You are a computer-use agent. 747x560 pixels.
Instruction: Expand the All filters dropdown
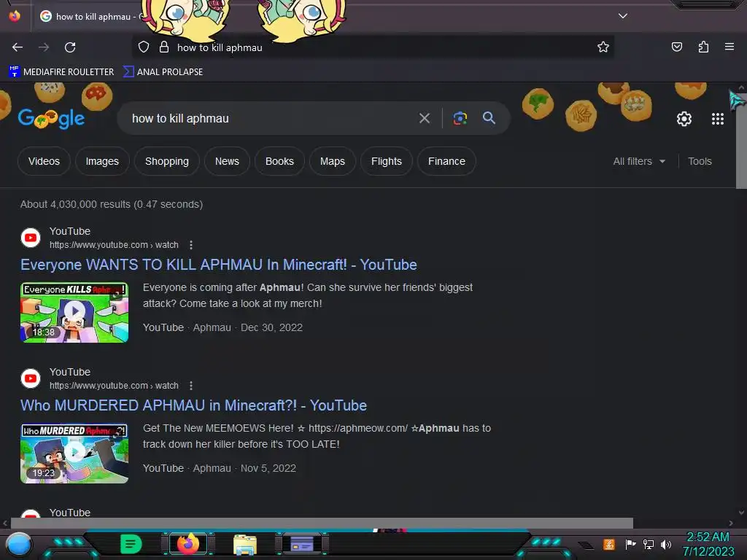coord(639,161)
